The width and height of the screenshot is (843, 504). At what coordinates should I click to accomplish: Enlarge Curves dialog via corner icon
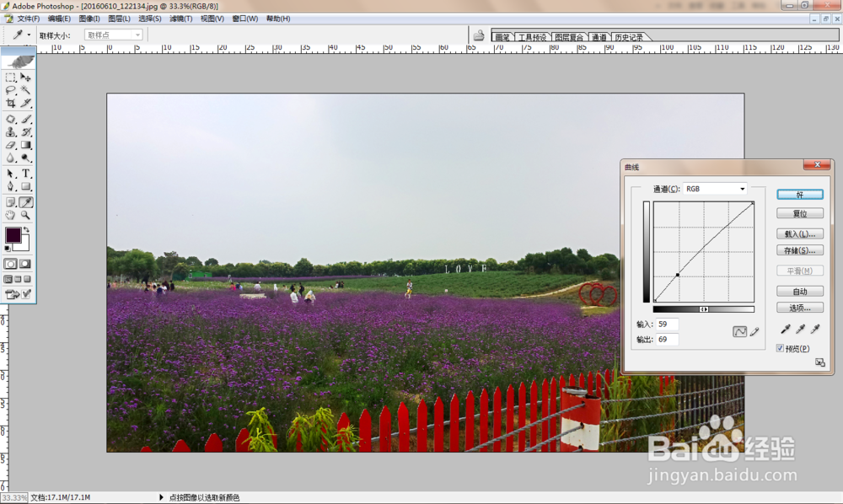point(820,362)
